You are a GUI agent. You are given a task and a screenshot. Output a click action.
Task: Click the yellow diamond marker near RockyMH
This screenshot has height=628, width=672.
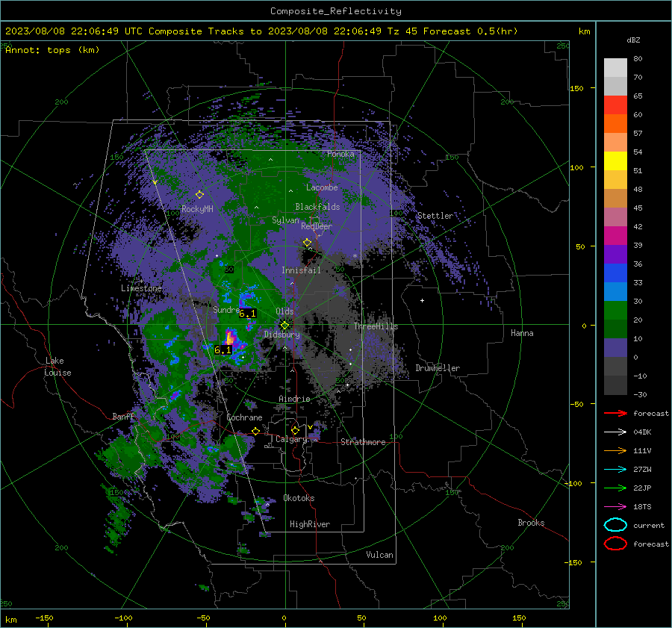tap(199, 194)
